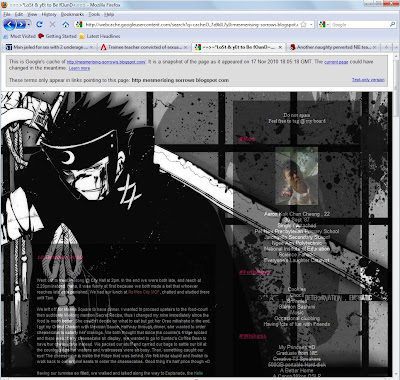Open the search engine selector dropdown
The width and height of the screenshot is (400, 380).
(x=324, y=25)
